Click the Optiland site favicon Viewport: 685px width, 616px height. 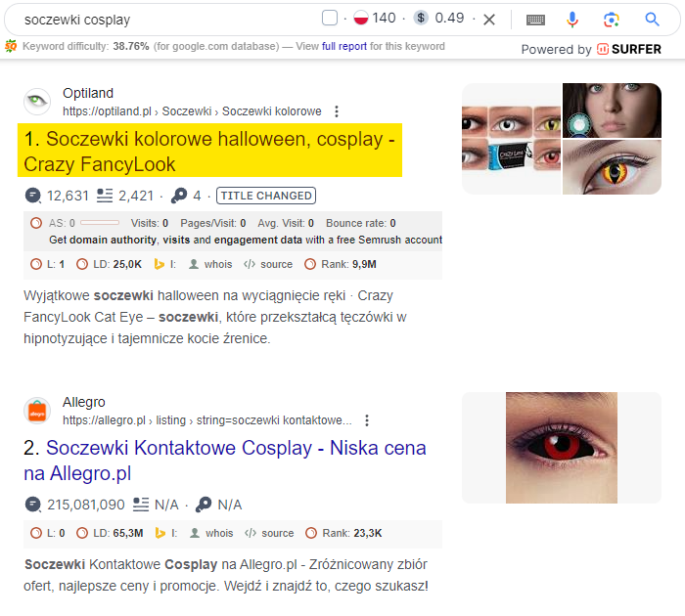[37, 102]
